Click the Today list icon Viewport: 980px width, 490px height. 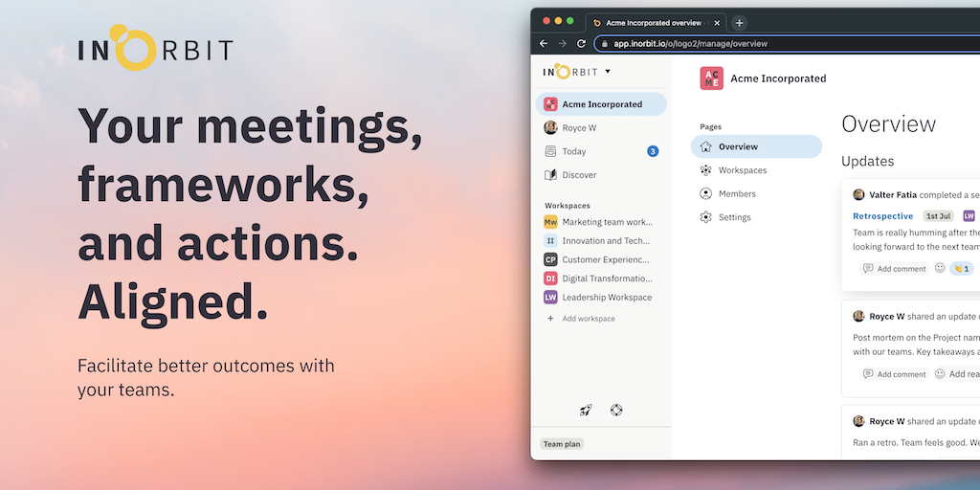pos(550,151)
